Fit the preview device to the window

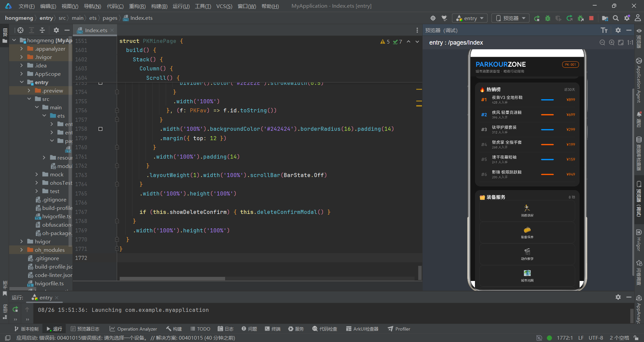(621, 43)
